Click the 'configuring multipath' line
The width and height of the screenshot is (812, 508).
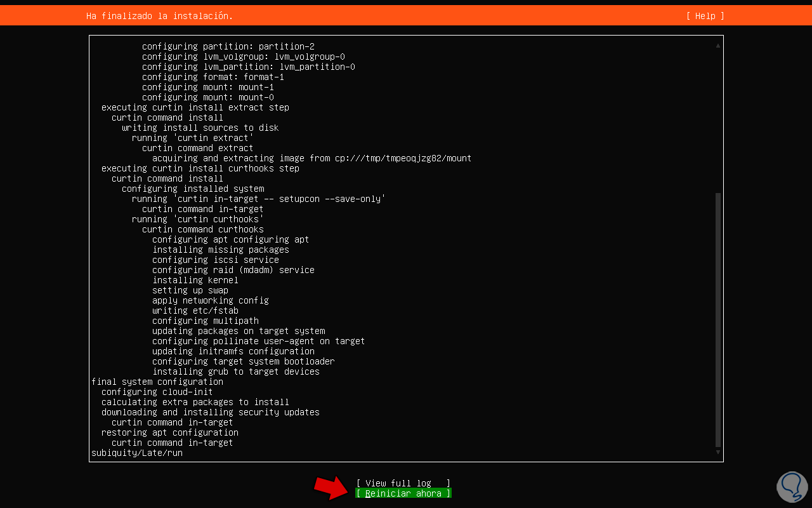coord(206,321)
